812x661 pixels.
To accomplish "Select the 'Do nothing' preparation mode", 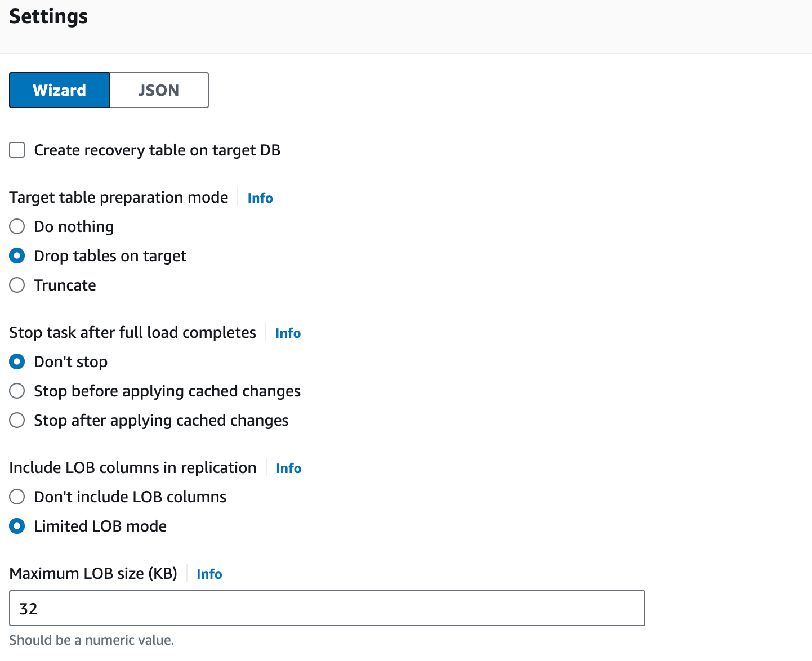I will pos(17,226).
